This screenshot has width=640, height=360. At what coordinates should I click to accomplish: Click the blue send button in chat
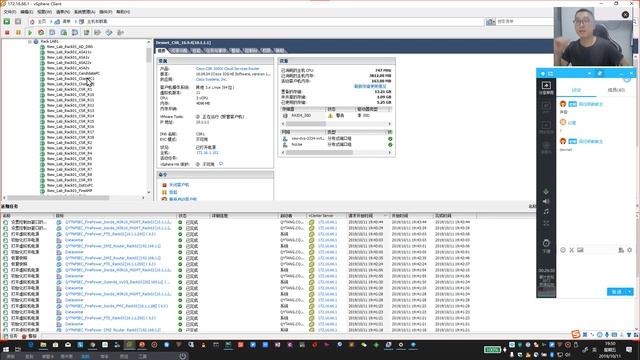pyautogui.click(x=617, y=292)
